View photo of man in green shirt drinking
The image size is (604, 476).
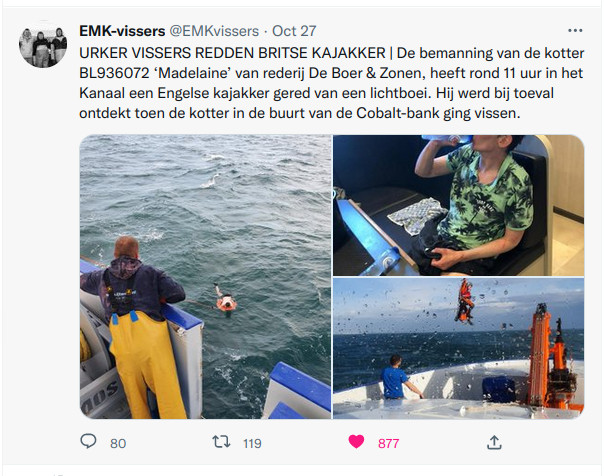[458, 205]
